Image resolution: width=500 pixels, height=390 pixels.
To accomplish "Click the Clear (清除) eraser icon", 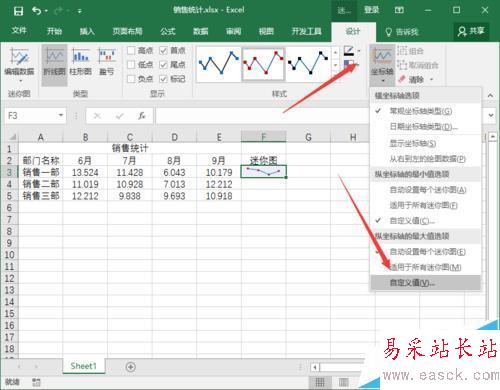I will coord(402,79).
